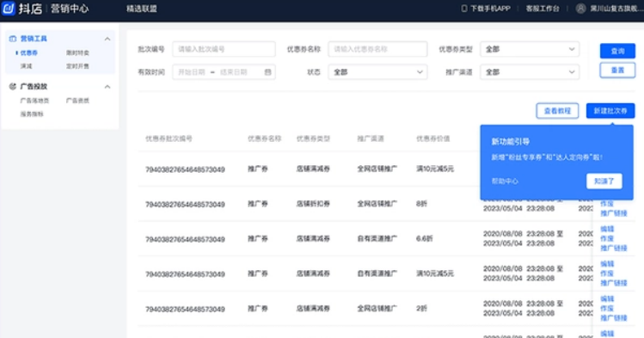644x338 pixels.
Task: Click 推广链接 in the 6.6折 row
Action: 614,248
